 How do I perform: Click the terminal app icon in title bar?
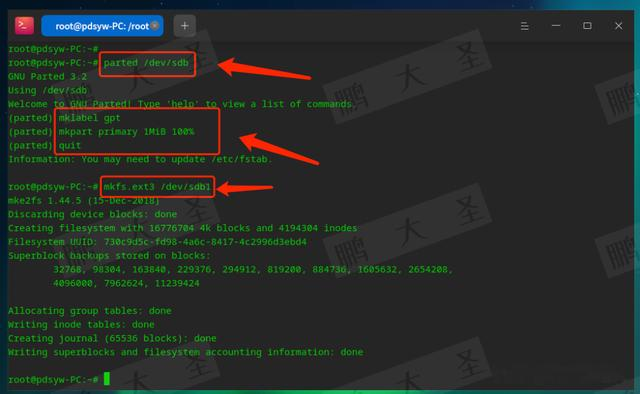[24, 25]
